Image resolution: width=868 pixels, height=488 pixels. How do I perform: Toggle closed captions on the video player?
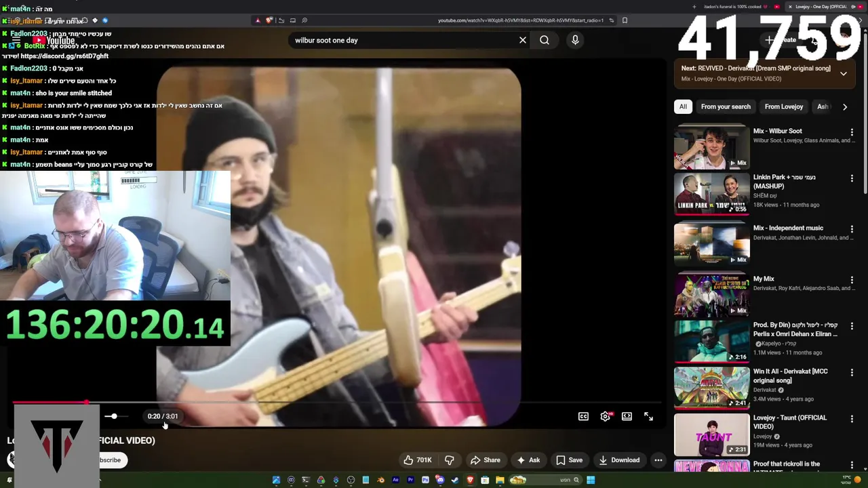pos(583,416)
